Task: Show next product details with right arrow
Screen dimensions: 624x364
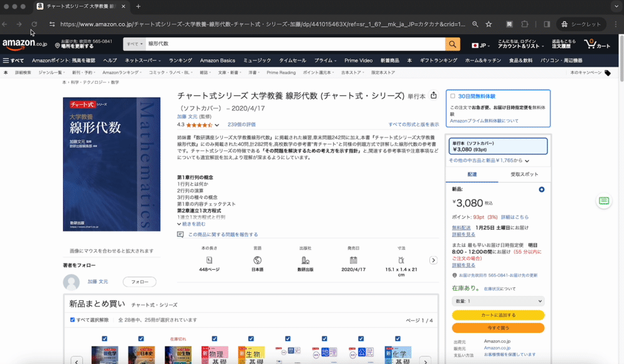Action: tap(434, 261)
